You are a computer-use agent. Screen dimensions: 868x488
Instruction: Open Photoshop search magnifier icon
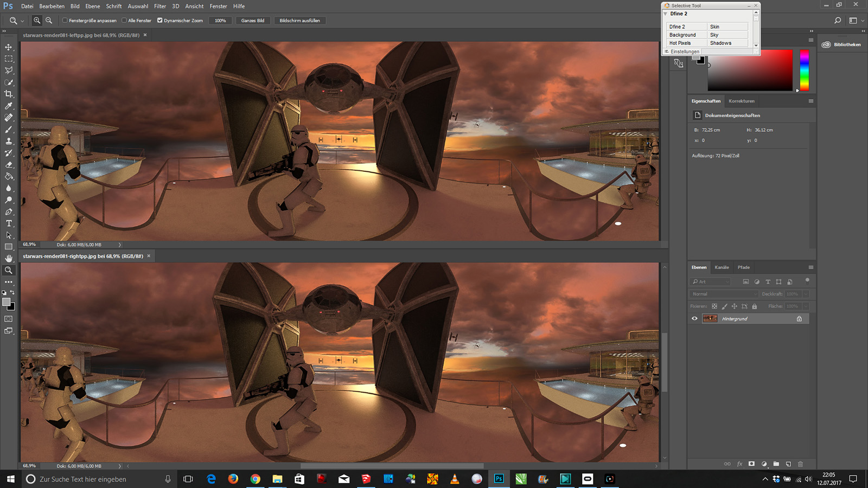click(838, 21)
